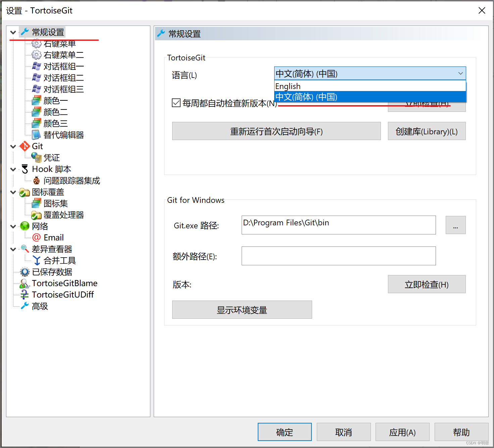Click the notepad icon for 替代编辑器
The width and height of the screenshot is (494, 448).
[36, 135]
